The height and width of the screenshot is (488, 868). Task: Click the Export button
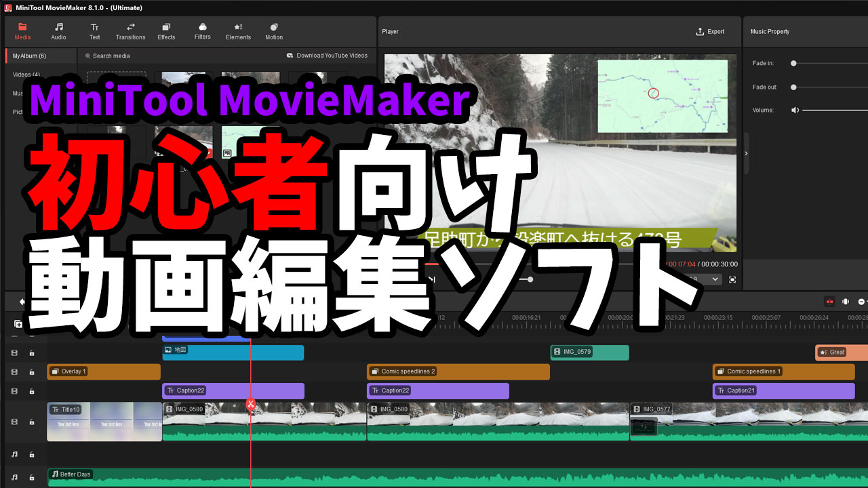710,32
